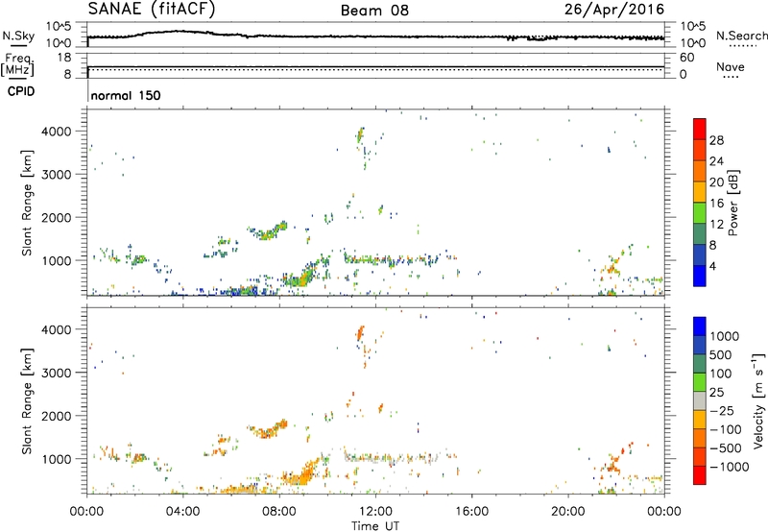768x532 pixels.
Task: Click the 'N.Search' legend label
Action: click(x=741, y=36)
